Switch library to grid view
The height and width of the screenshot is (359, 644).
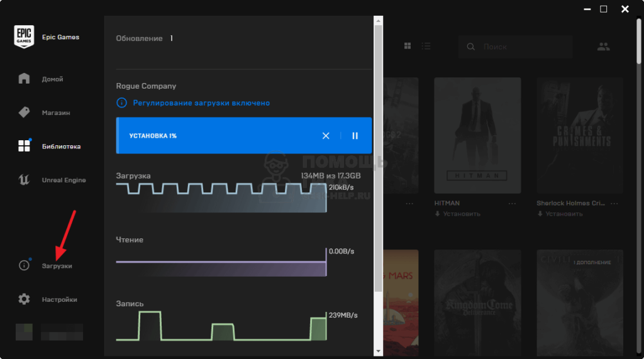click(x=408, y=47)
